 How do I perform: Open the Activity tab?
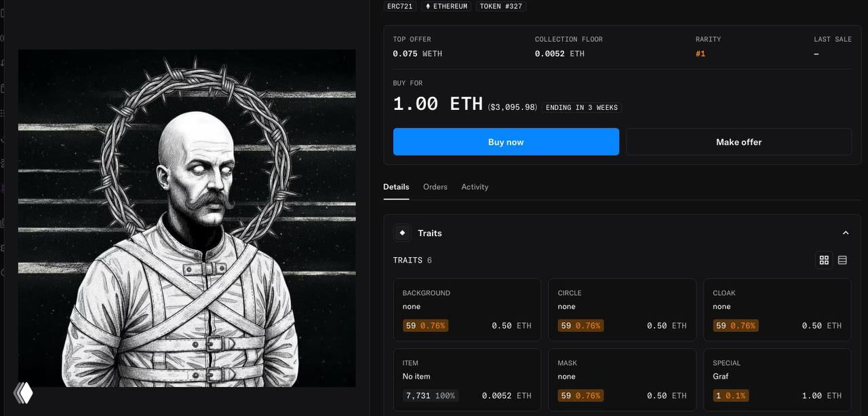point(475,187)
